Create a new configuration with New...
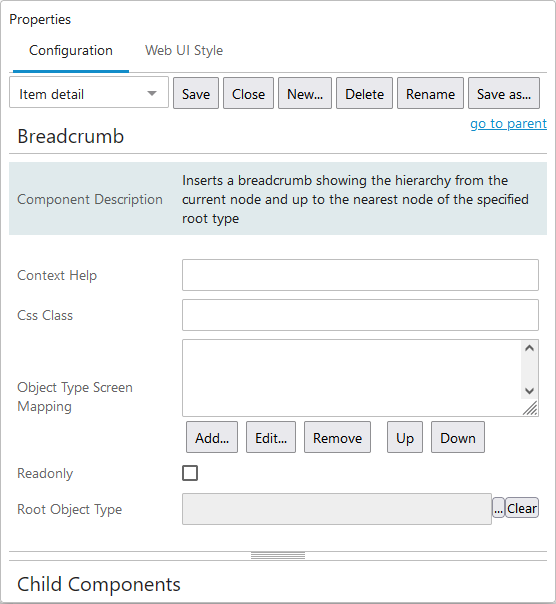The width and height of the screenshot is (556, 604). [x=305, y=93]
